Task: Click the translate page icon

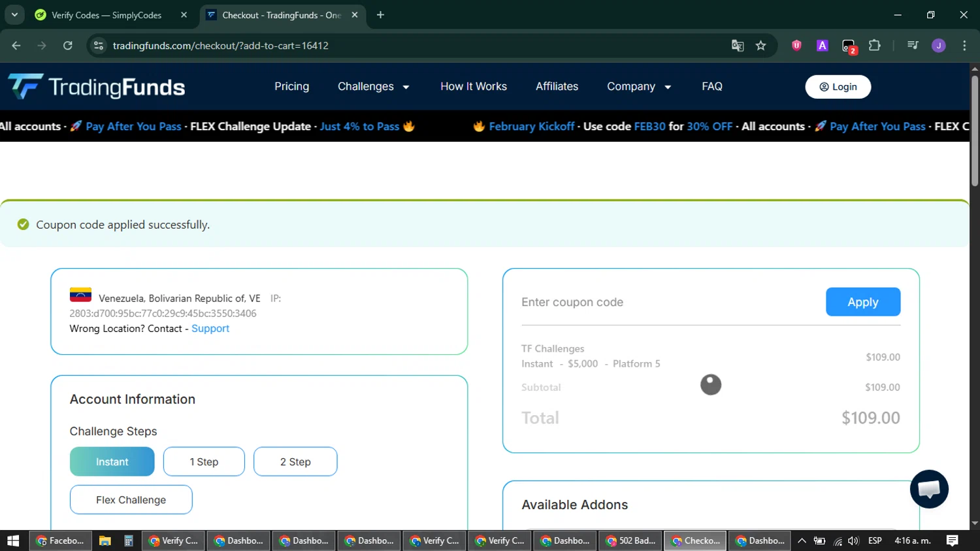Action: (x=738, y=46)
